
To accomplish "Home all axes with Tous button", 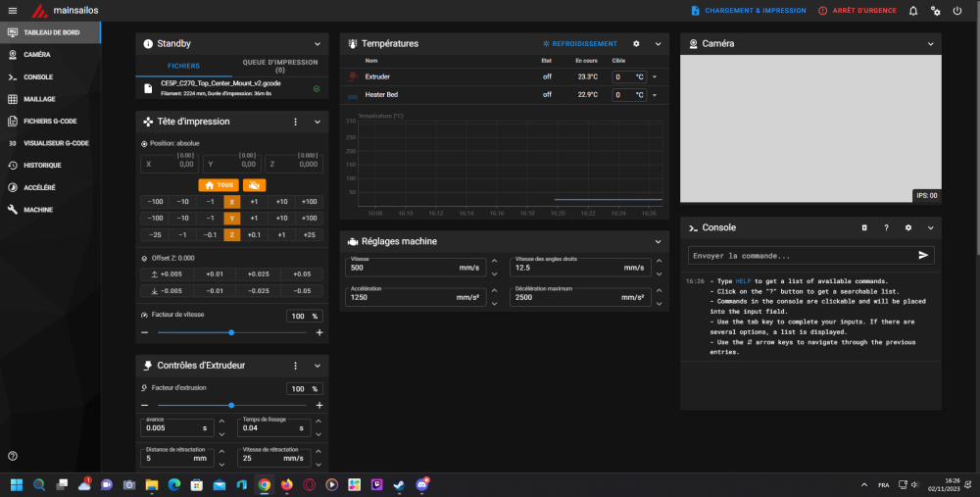I will tap(219, 185).
